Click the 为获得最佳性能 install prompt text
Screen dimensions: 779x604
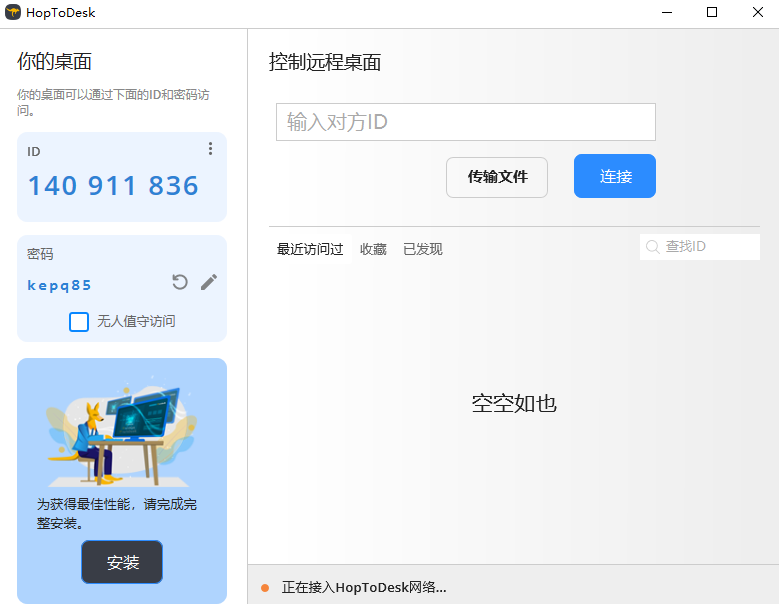tap(117, 514)
